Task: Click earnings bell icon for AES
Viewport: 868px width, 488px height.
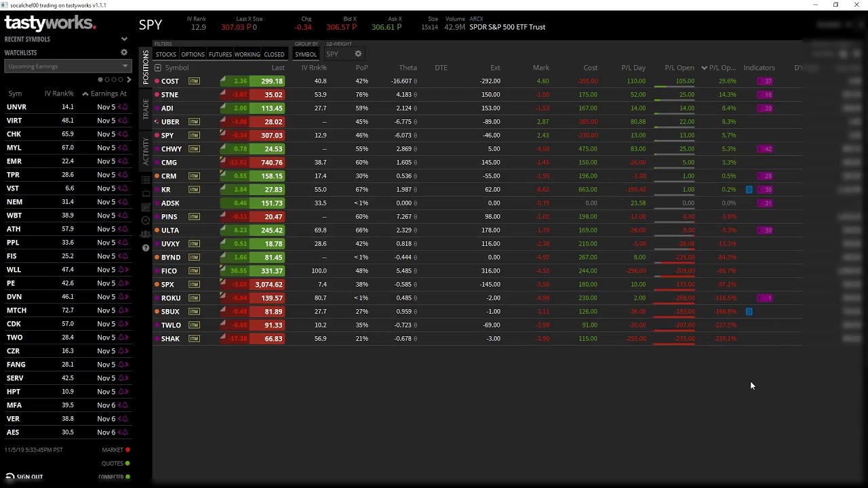Action: point(123,432)
